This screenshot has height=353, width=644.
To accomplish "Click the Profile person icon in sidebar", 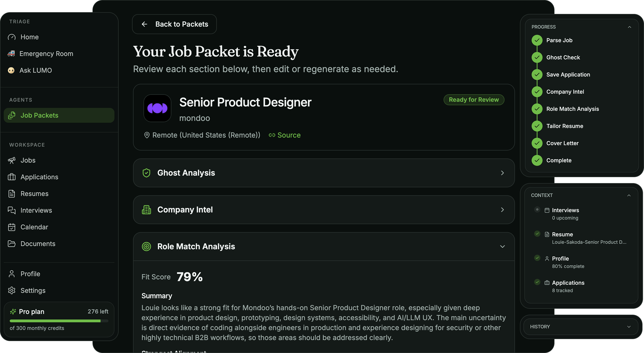I will pyautogui.click(x=12, y=274).
